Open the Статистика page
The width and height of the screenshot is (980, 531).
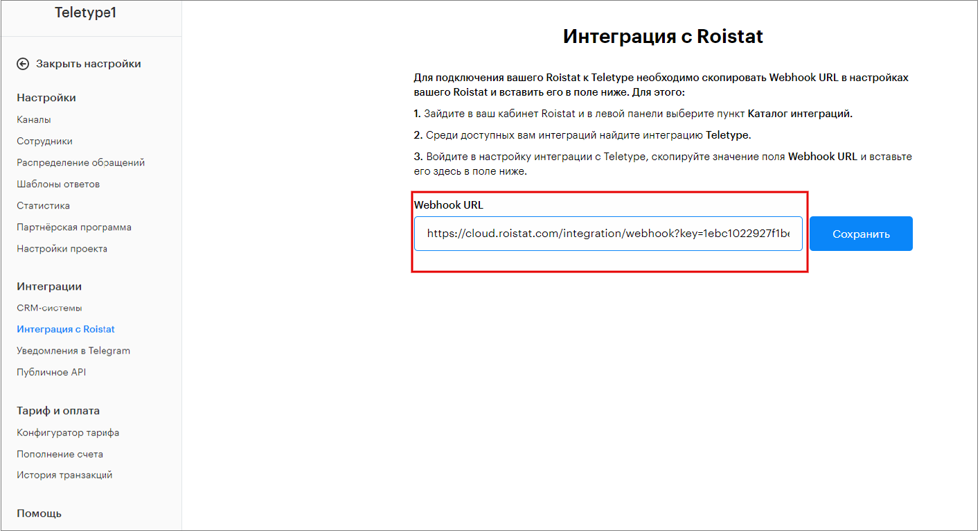[x=43, y=206]
